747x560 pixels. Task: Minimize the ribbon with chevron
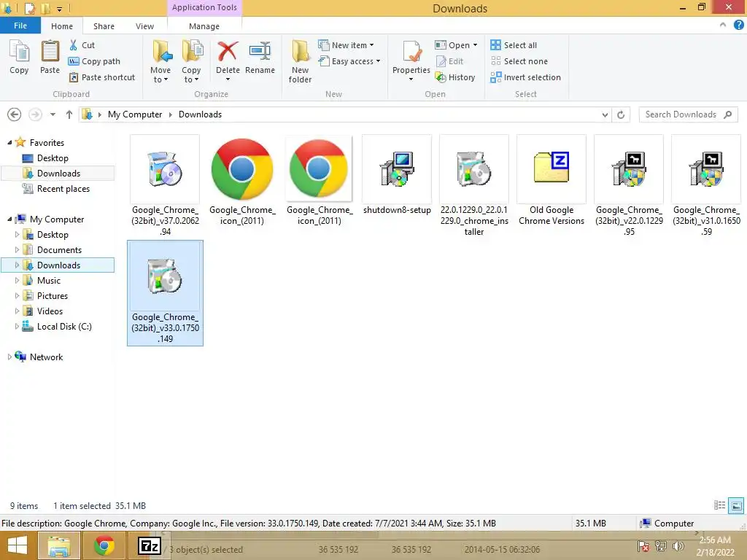click(723, 25)
